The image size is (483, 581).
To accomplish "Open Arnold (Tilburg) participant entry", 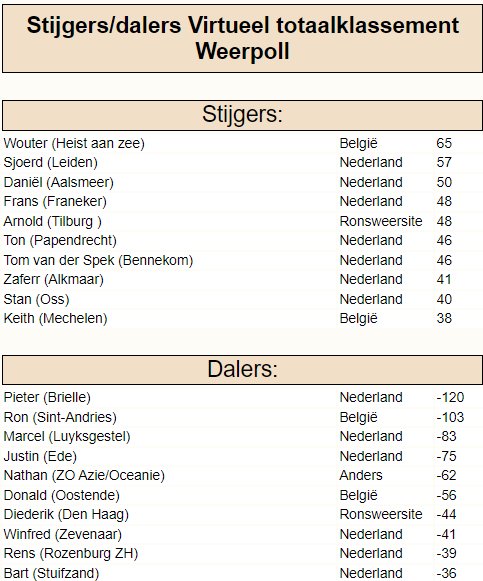I will [52, 222].
